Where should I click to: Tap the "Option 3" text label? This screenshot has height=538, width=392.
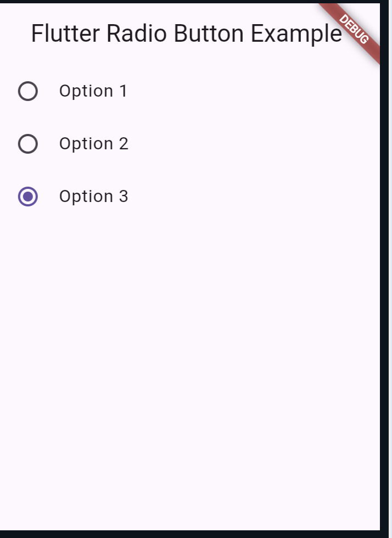pyautogui.click(x=94, y=197)
